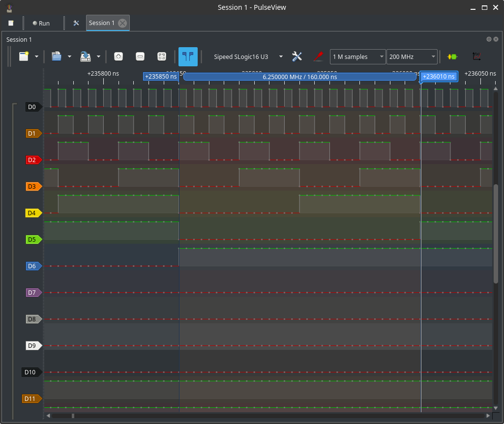504x424 pixels.
Task: Close the Session 1 tab
Action: click(x=122, y=23)
